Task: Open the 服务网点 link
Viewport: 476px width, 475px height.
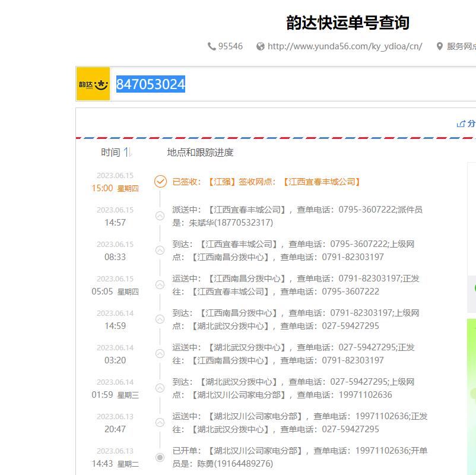Action: coord(461,46)
